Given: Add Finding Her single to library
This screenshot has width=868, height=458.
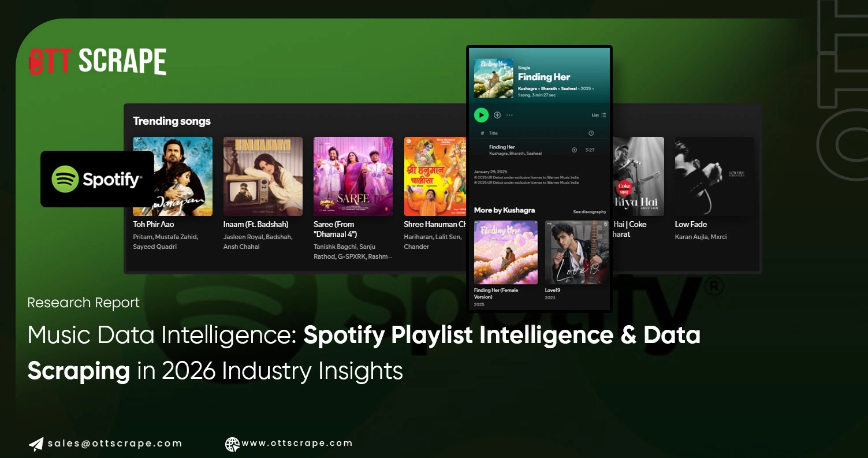Looking at the screenshot, I should coord(497,115).
